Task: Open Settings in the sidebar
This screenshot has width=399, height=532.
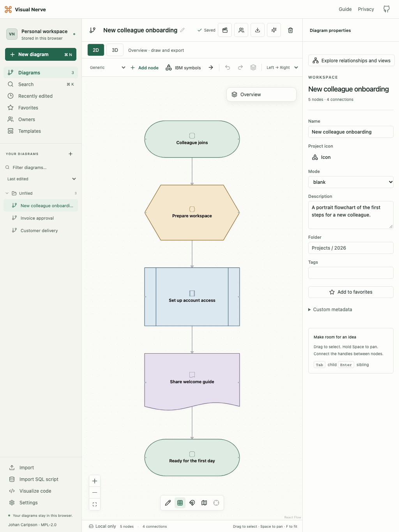Action: click(x=41, y=503)
